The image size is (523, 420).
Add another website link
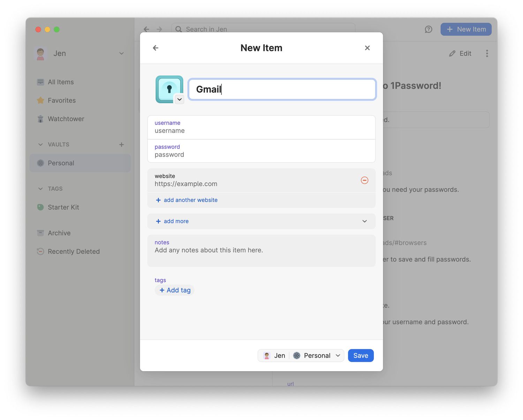coord(187,200)
